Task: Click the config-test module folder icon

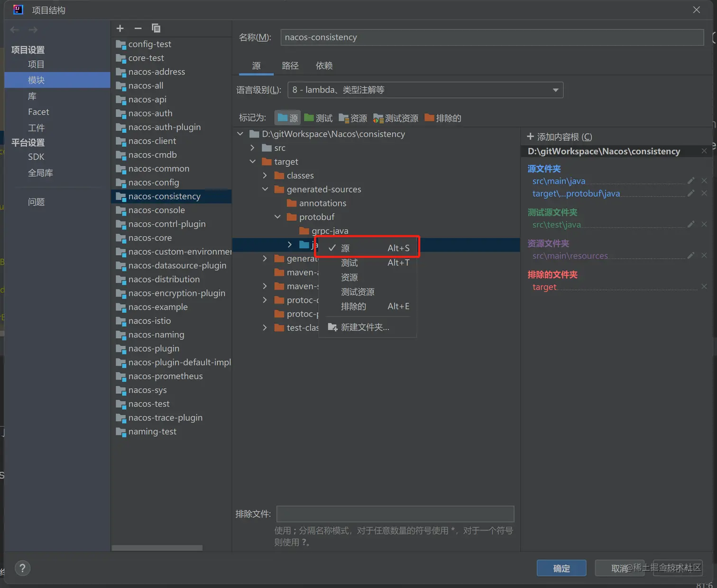Action: tap(121, 44)
